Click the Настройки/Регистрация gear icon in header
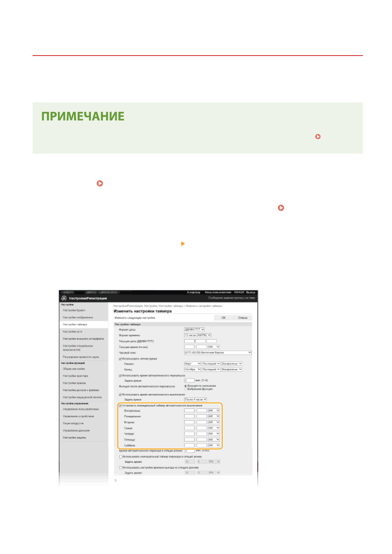This screenshot has width=392, height=554. 64,298
